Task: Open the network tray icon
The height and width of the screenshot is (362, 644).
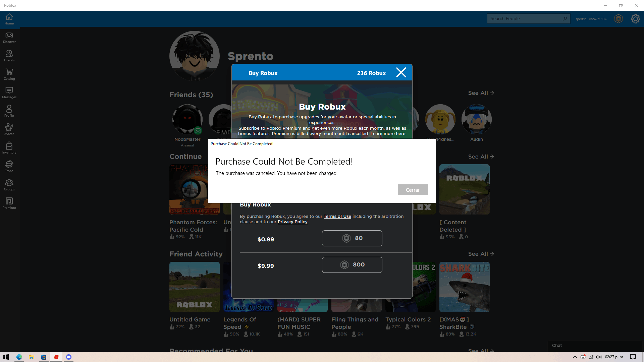Action: [x=591, y=357]
